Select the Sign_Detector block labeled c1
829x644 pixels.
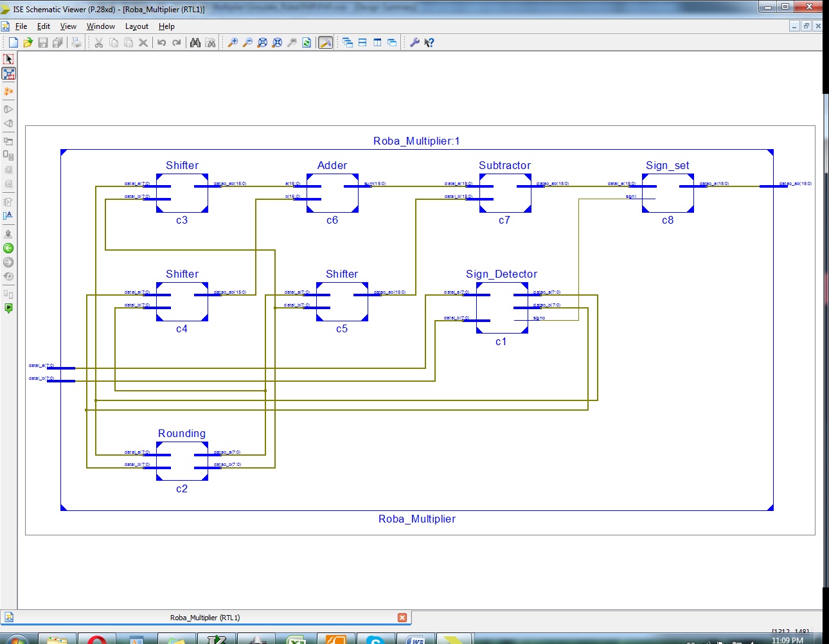[502, 309]
